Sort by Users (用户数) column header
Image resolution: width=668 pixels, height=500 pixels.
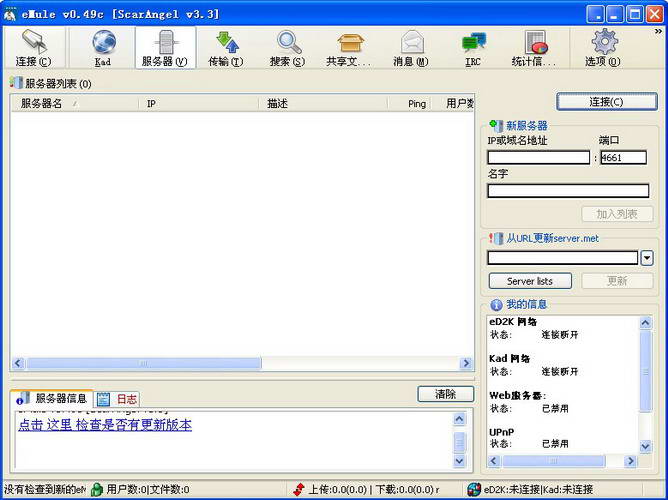pos(453,103)
